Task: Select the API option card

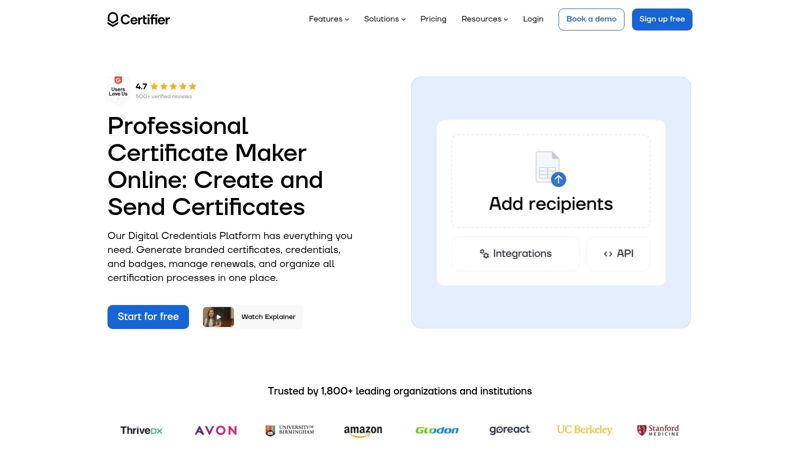Action: [618, 254]
